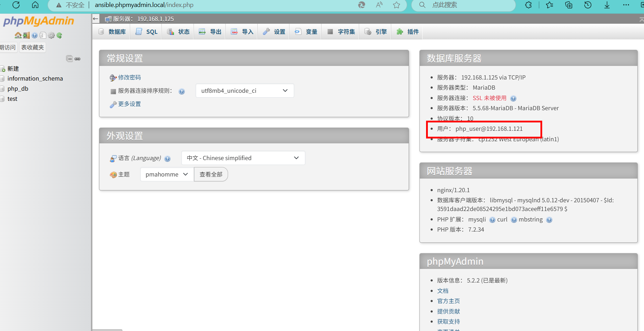
Task: Open the browser downloads icon
Action: [x=607, y=5]
